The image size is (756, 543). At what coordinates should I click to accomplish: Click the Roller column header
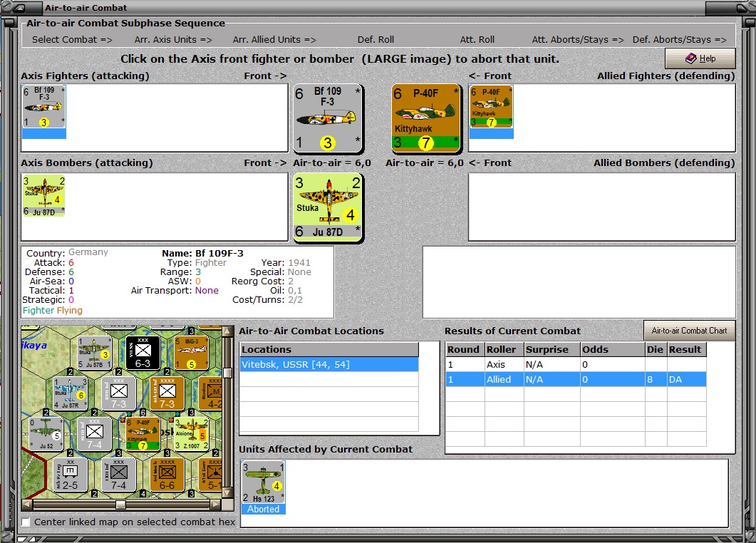coord(504,350)
